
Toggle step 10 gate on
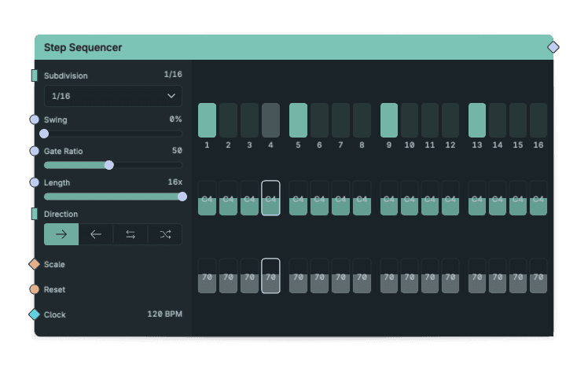[x=410, y=120]
